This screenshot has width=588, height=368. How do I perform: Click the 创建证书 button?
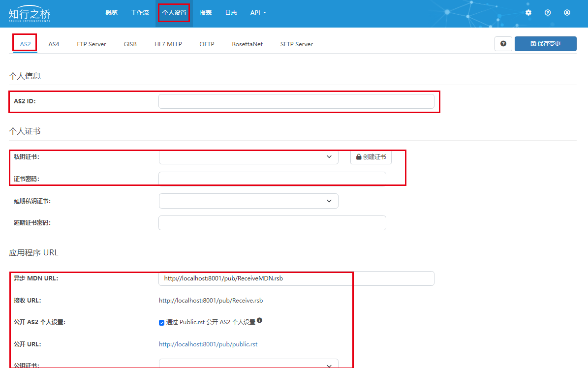pos(371,157)
